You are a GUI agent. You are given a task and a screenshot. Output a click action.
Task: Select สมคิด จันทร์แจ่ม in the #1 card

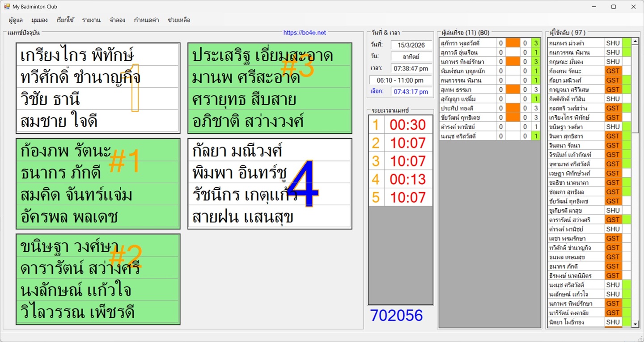coord(98,194)
